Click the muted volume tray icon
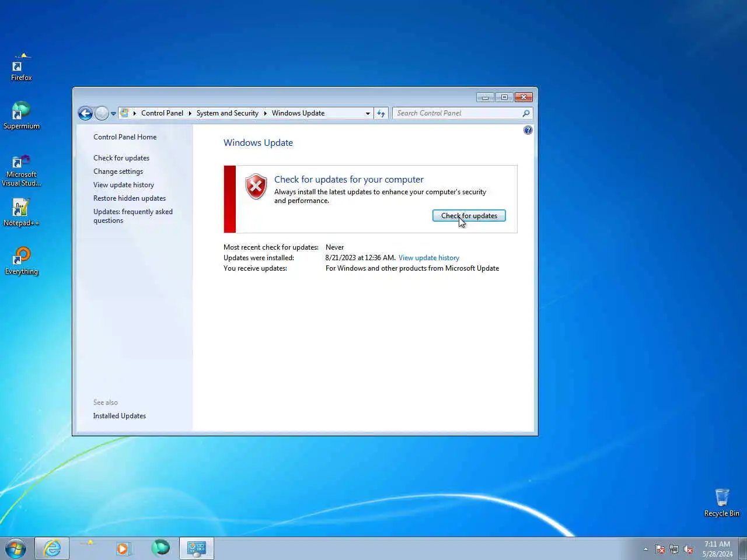 688,549
